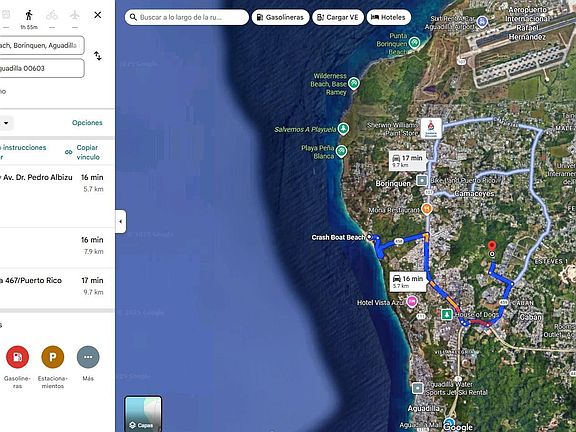Screen dimensions: 576x432
Task: Click the send instructions link
Action: click(23, 152)
